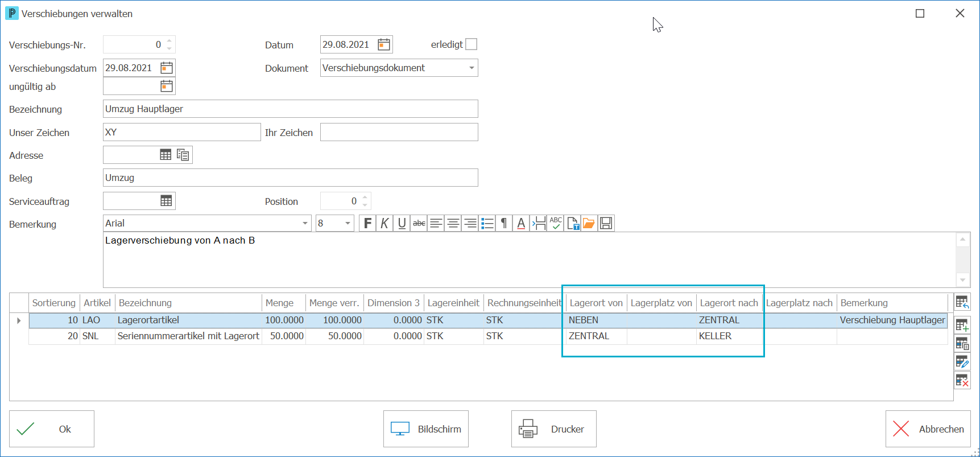The width and height of the screenshot is (980, 457).
Task: Apply strikethrough formatting in Bemerkung toolbar
Action: pyautogui.click(x=419, y=223)
